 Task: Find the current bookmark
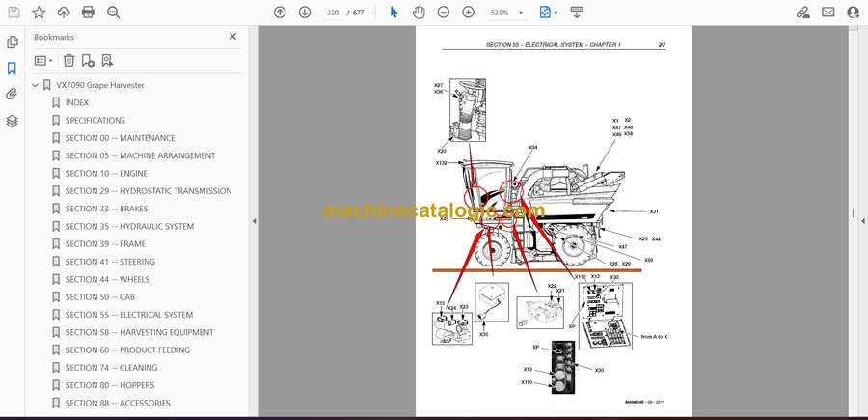click(x=107, y=61)
